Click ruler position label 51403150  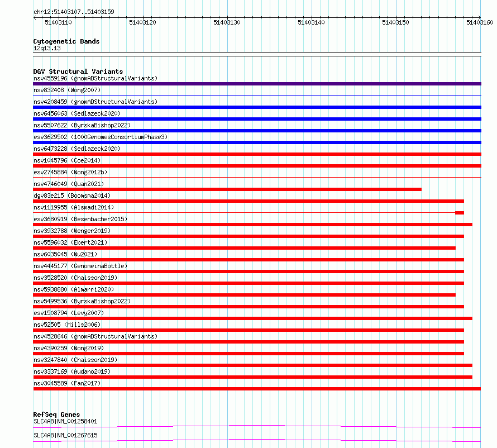coord(395,22)
